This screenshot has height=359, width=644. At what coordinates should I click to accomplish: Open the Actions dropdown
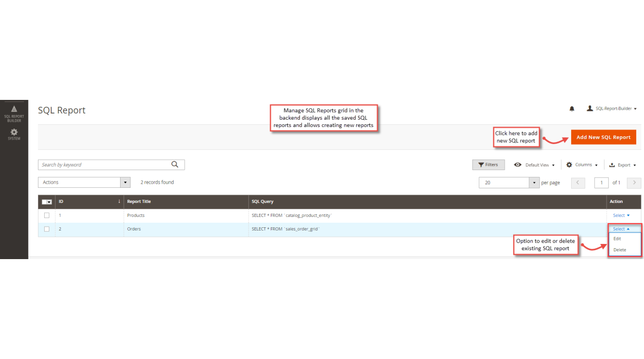pos(84,182)
